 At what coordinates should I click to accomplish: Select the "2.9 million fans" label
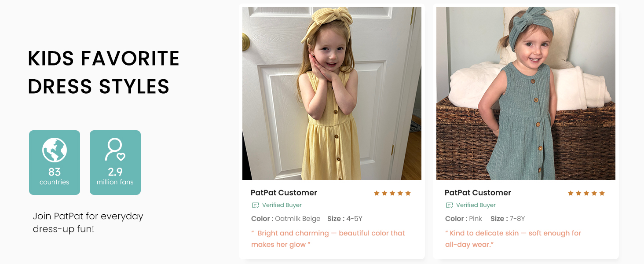click(115, 176)
